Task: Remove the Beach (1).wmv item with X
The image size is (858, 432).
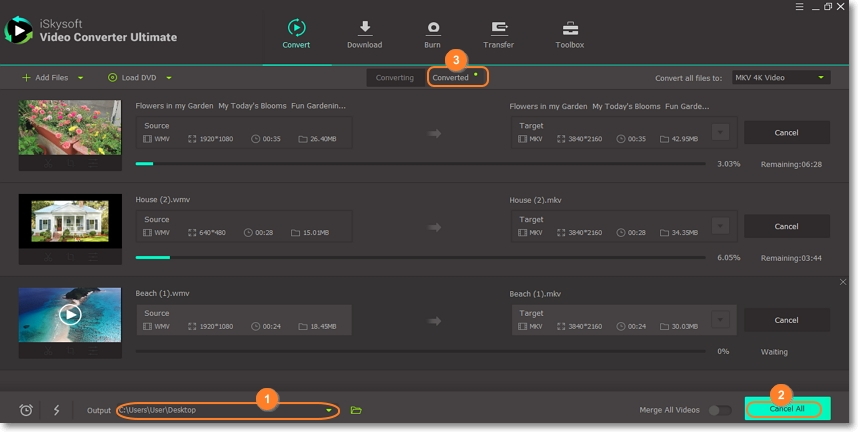Action: pos(843,283)
